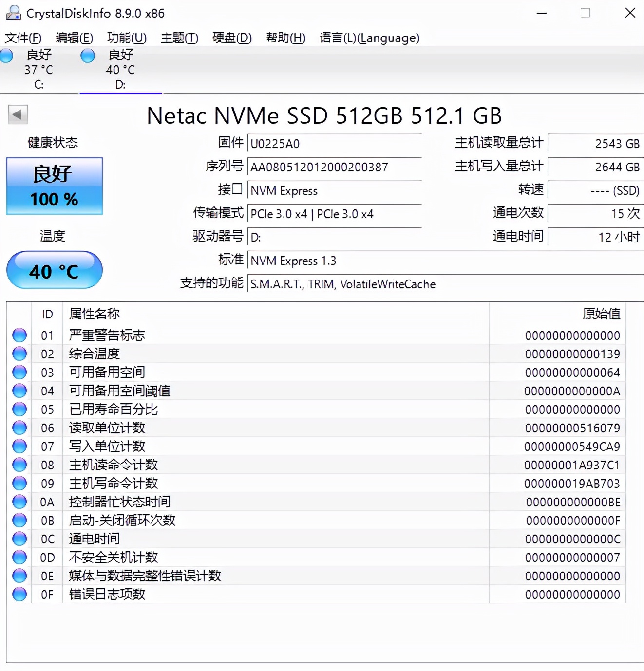Click the blue dot beside 综合温度 attribute
This screenshot has height=671, width=644.
click(19, 354)
